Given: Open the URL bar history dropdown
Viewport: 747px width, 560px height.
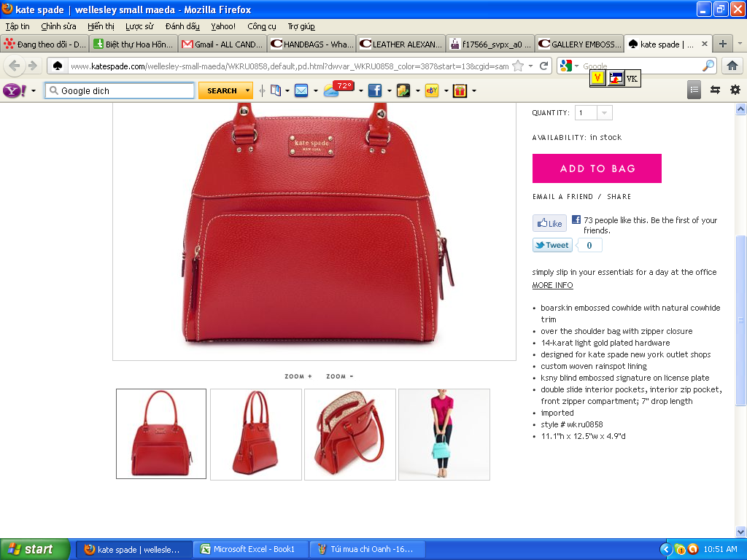Looking at the screenshot, I should pos(530,66).
